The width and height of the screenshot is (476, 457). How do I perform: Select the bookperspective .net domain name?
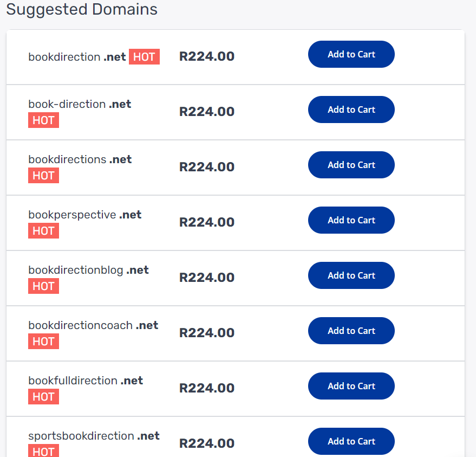(x=84, y=215)
